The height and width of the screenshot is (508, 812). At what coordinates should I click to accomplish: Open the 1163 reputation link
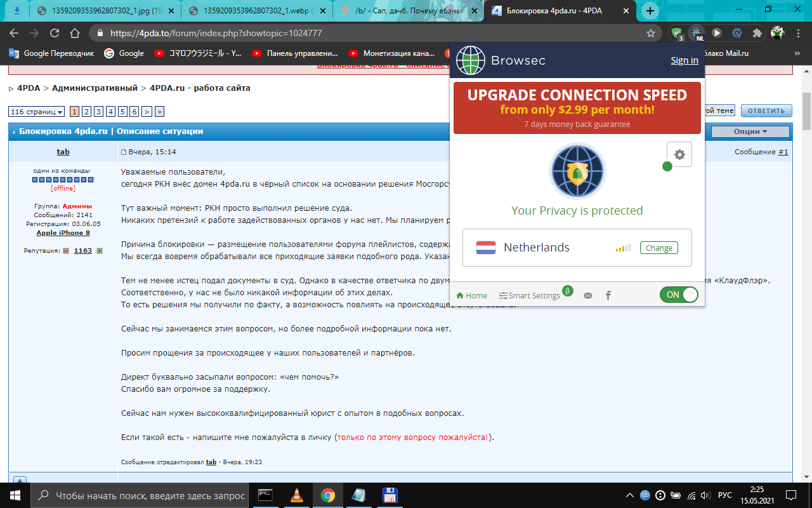(x=82, y=251)
